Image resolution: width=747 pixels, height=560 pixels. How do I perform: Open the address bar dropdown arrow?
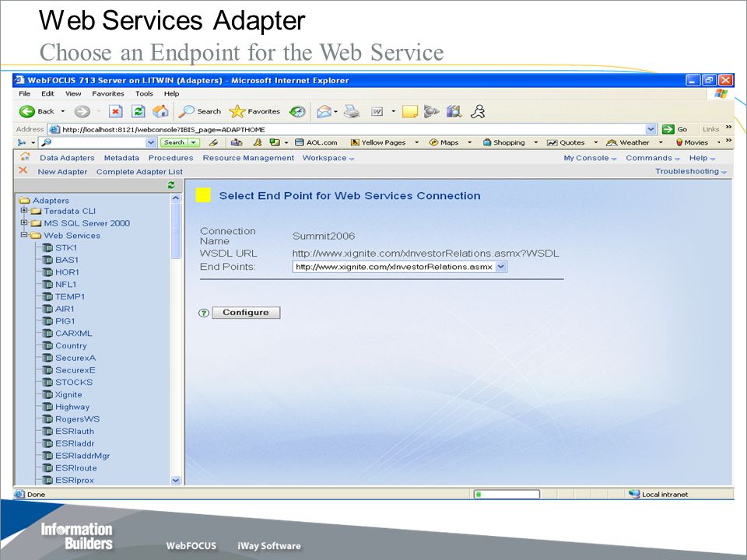pyautogui.click(x=651, y=129)
